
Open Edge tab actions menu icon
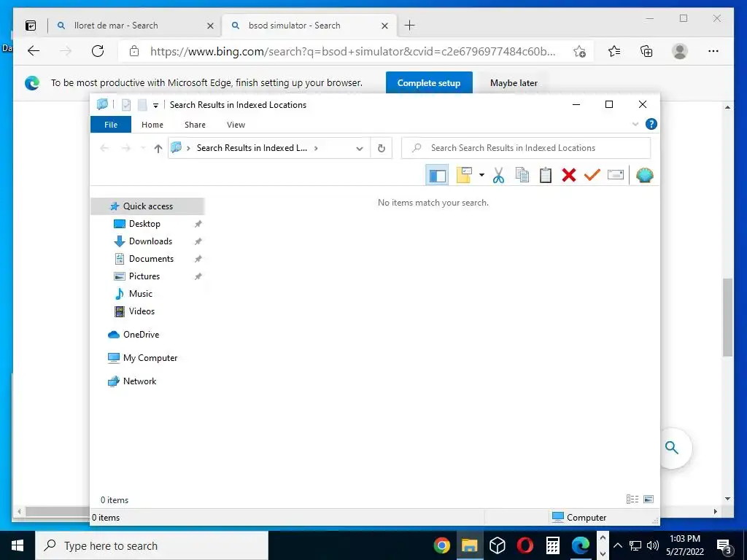point(31,26)
